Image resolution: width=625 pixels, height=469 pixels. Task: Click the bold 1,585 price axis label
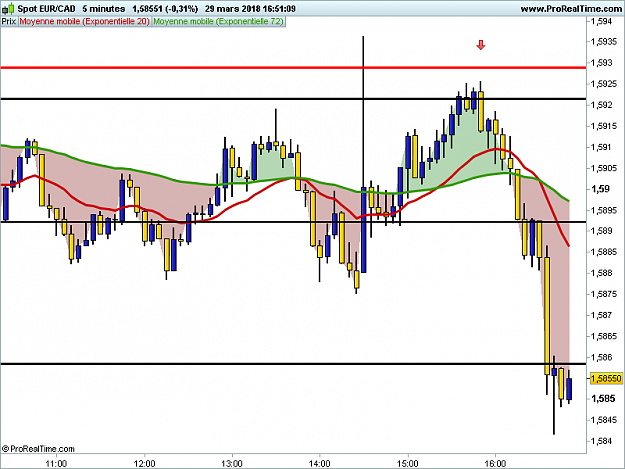pyautogui.click(x=603, y=398)
